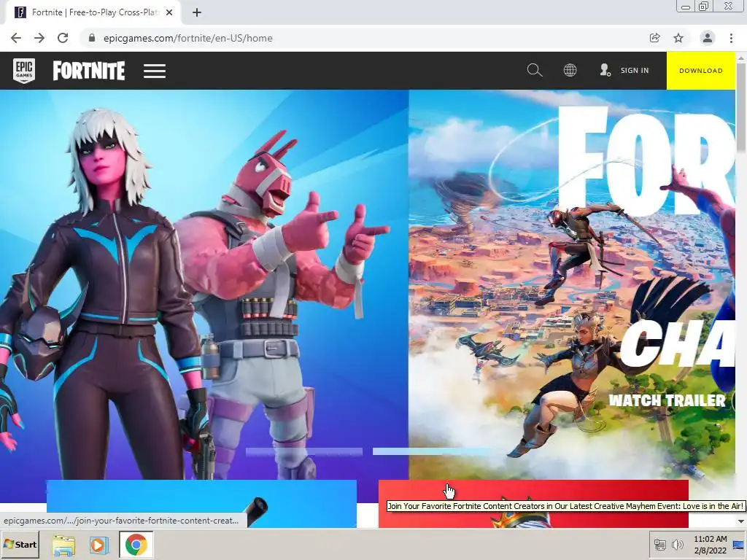Viewport: 747px width, 560px height.
Task: Close the Fortnite tab
Action: tap(169, 12)
